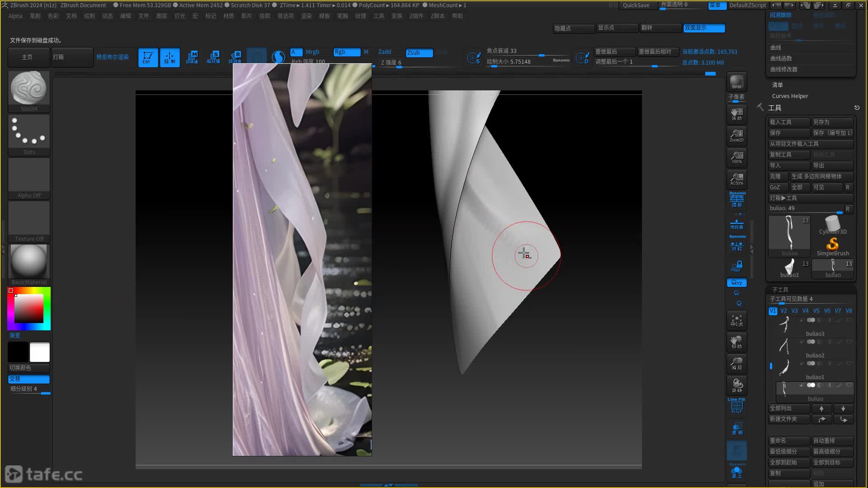Viewport: 868px width, 488px height.
Task: Adjust the Z强度 intensity slider
Action: coord(417,63)
